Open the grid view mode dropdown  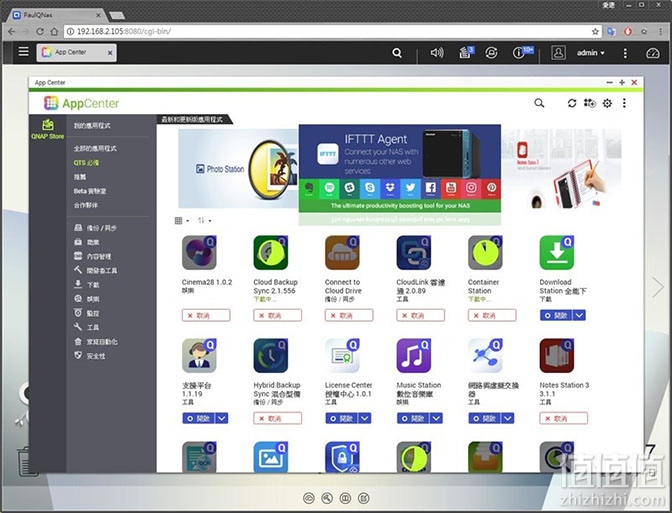pos(182,221)
